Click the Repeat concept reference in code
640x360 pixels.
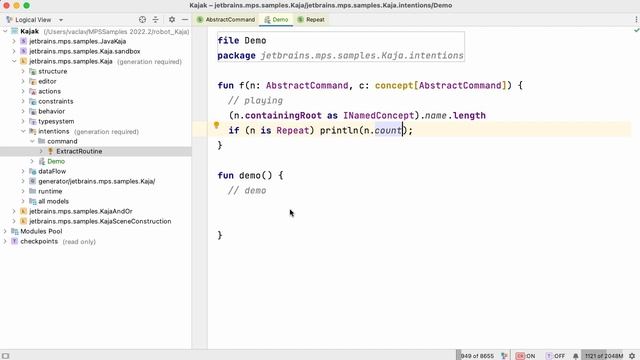pyautogui.click(x=292, y=131)
